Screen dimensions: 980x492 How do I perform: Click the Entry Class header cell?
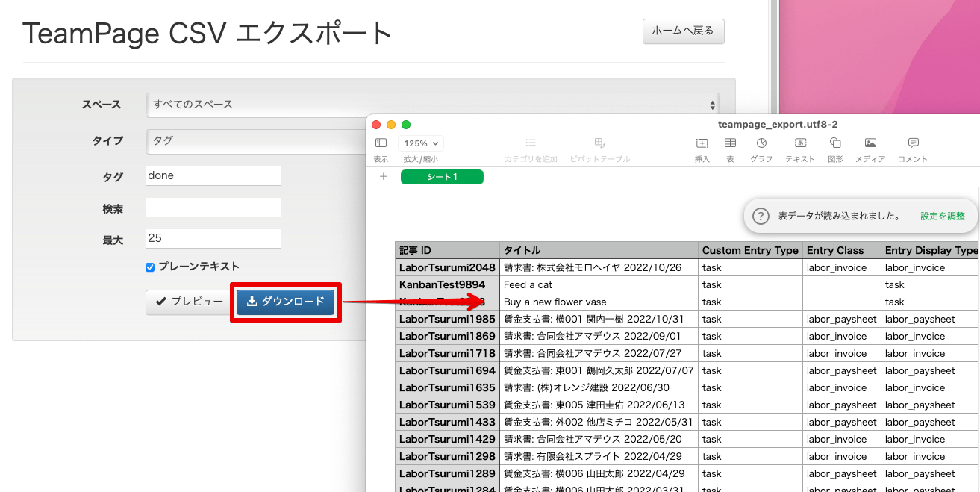tap(841, 250)
